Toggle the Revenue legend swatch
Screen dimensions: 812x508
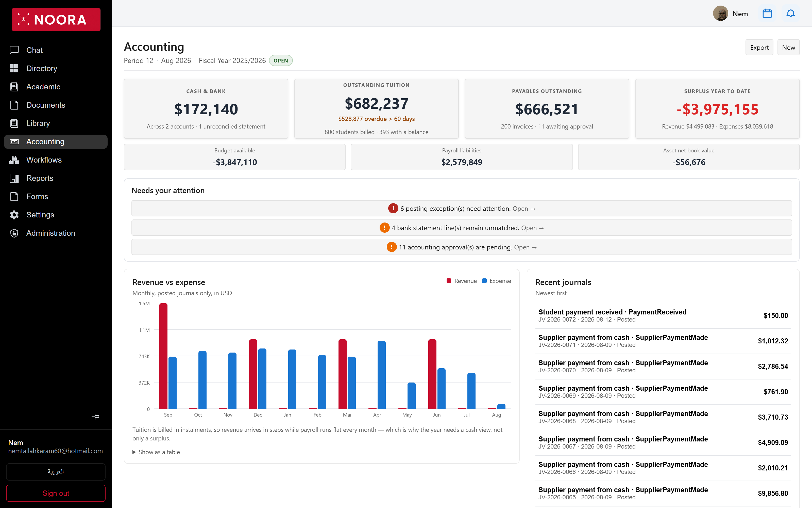point(449,281)
